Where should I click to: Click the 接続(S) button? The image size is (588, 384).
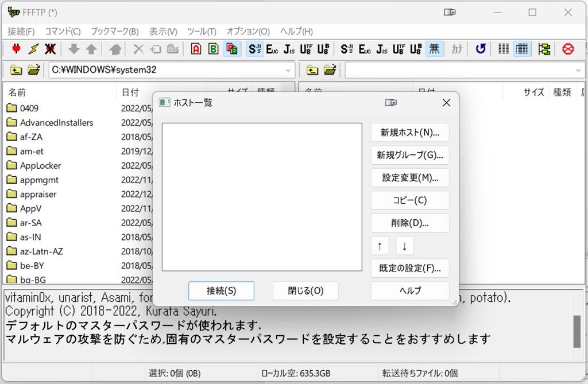coord(221,290)
